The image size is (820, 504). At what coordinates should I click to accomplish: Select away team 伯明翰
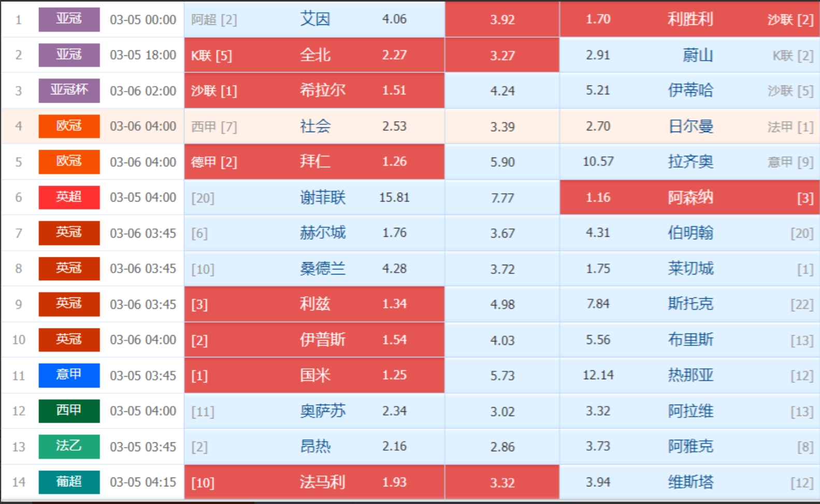(690, 233)
